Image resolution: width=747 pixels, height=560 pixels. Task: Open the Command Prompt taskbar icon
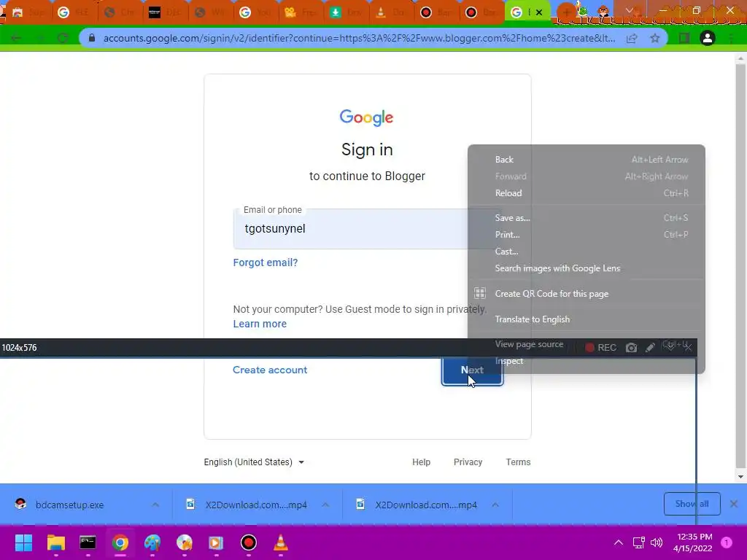coord(88,542)
